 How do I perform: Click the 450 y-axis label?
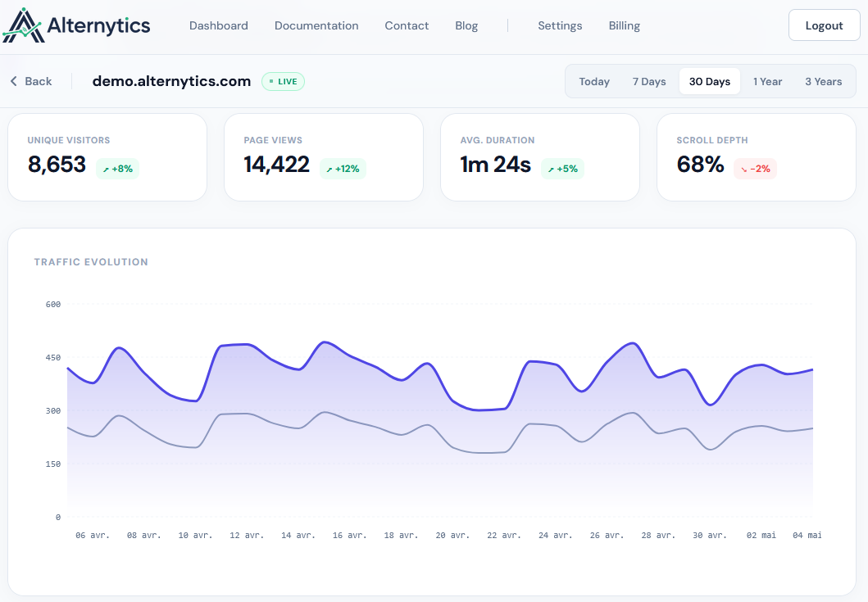(53, 357)
